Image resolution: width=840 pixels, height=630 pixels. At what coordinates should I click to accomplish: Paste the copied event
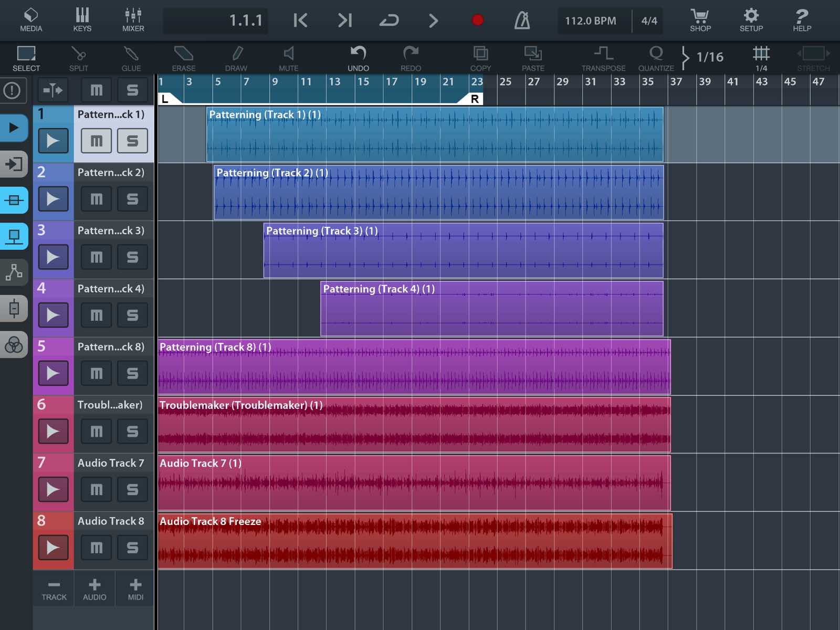[533, 58]
